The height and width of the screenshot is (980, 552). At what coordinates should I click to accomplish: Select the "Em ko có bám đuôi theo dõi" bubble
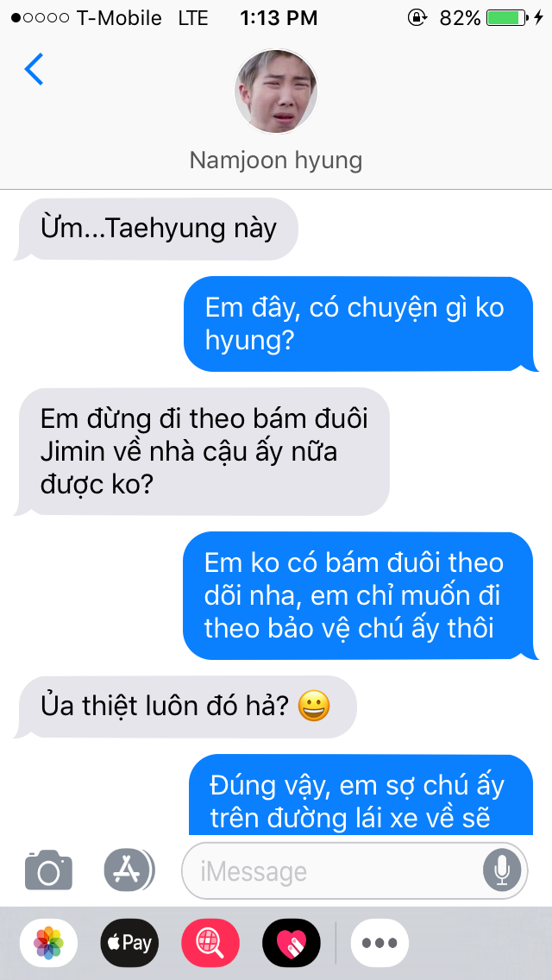coord(361,595)
